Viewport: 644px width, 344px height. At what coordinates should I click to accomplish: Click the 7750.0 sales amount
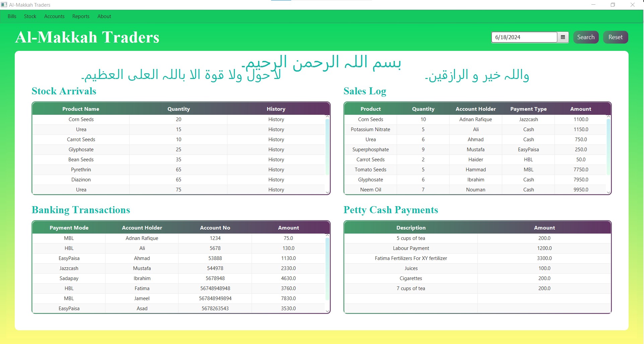581,170
